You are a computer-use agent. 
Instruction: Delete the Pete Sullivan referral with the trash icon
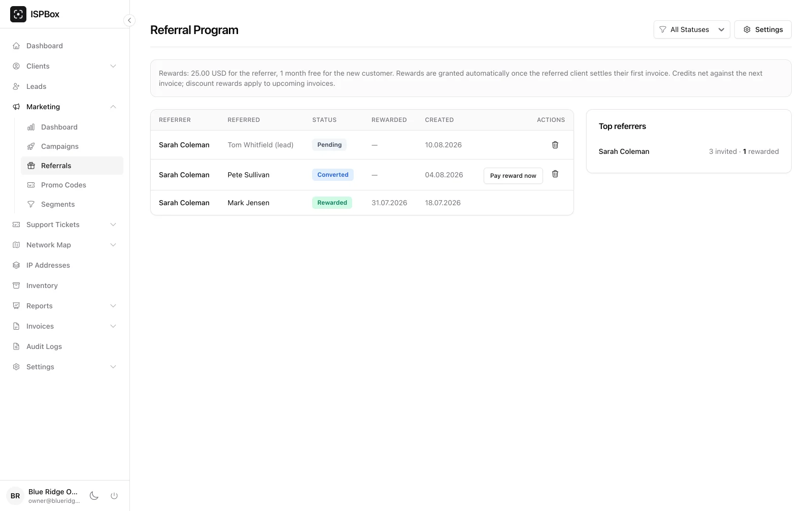555,174
